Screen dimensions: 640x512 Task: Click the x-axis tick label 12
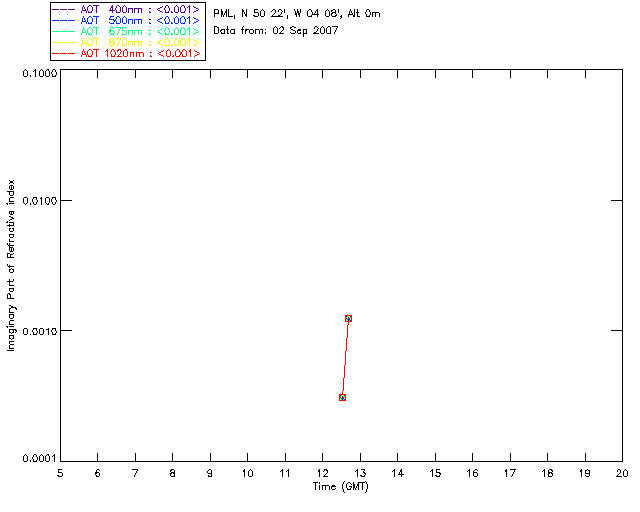click(x=322, y=473)
